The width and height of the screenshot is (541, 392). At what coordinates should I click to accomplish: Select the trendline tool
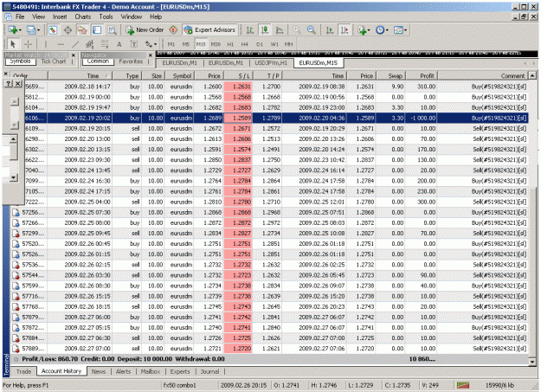click(75, 44)
